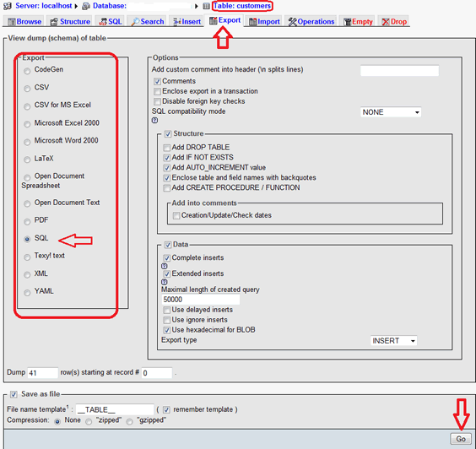Click Maximal length of query field

tap(200, 300)
